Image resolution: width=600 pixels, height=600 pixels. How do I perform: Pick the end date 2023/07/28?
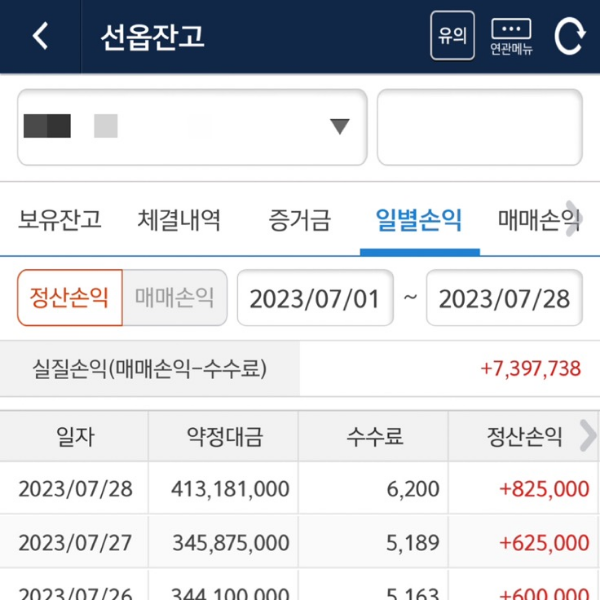pyautogui.click(x=504, y=298)
